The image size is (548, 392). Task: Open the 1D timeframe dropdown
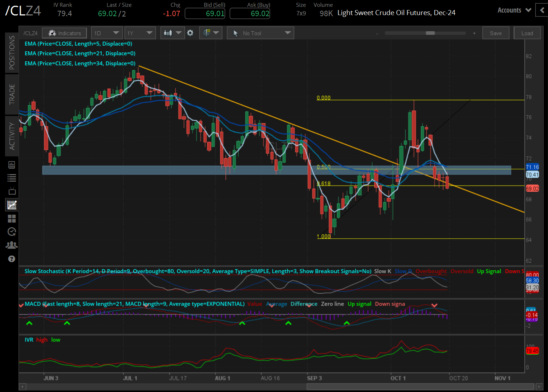coord(107,33)
